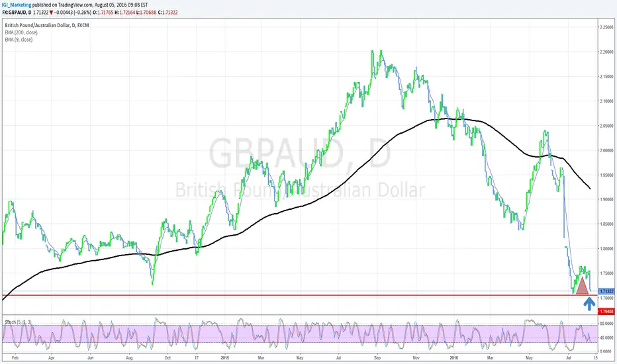
Task: Click the 2.10000 price axis label
Action: click(606, 101)
